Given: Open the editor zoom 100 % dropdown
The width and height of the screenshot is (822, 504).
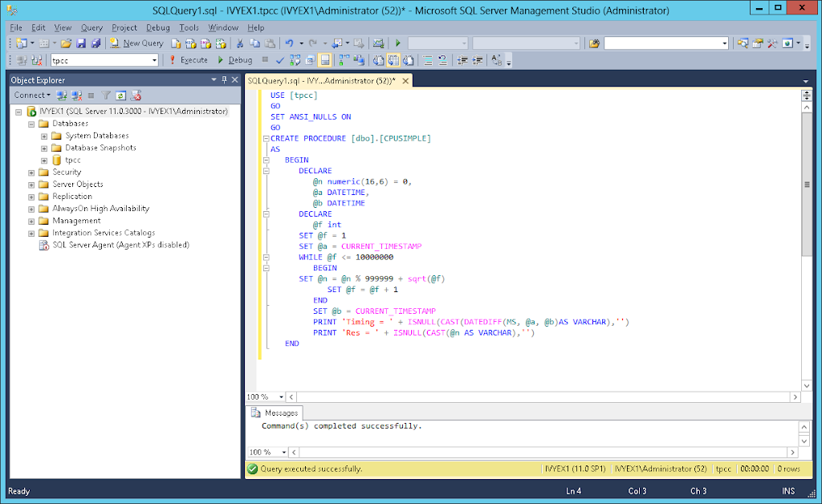Looking at the screenshot, I should click(281, 397).
